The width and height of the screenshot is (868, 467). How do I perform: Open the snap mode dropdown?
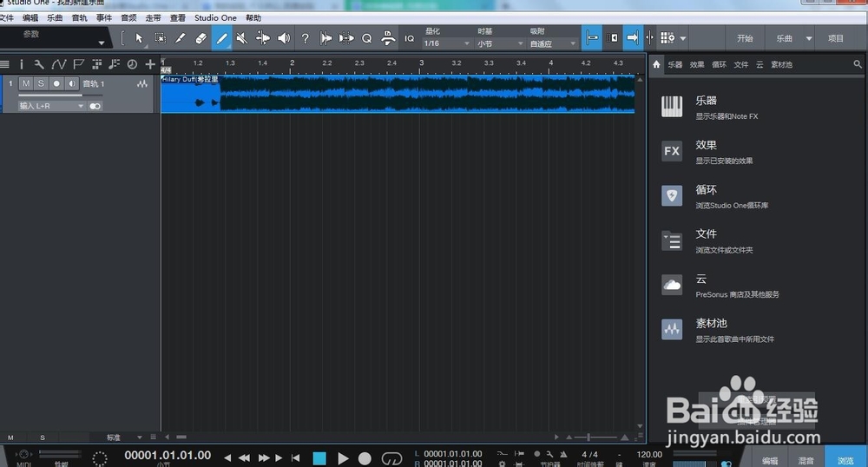pyautogui.click(x=552, y=43)
